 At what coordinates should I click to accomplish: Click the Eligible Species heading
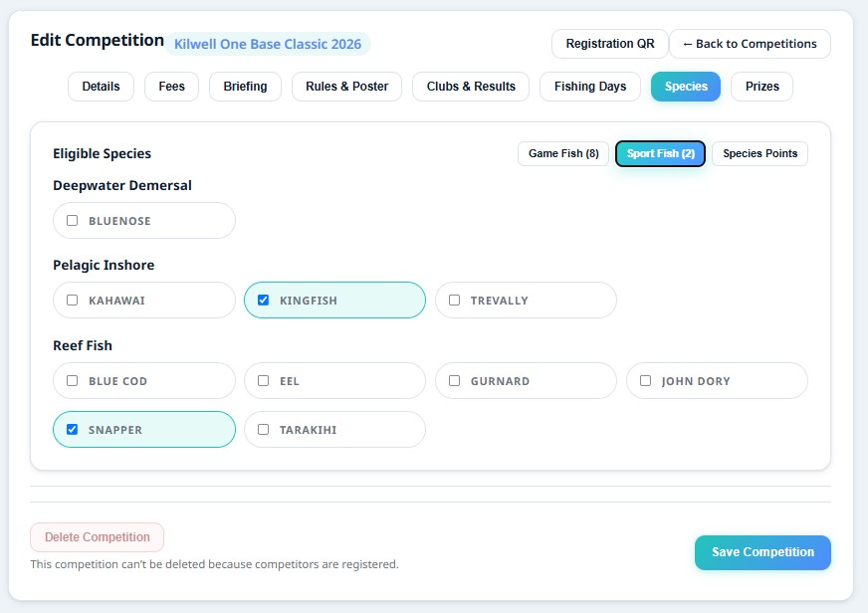click(102, 154)
